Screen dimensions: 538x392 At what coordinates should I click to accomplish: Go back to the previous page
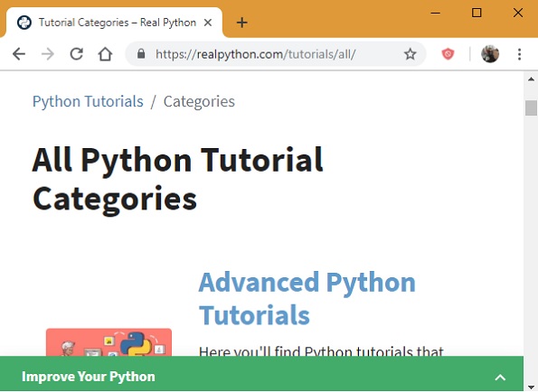pos(19,54)
